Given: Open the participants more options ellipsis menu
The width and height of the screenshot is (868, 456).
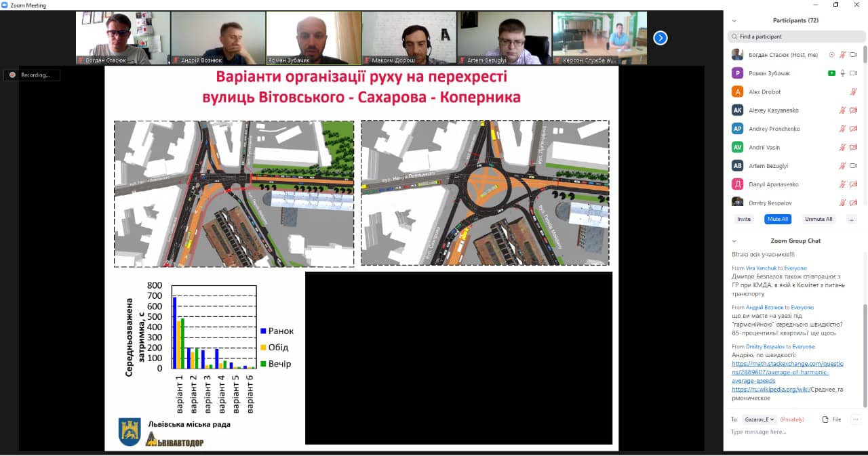Looking at the screenshot, I should click(851, 219).
